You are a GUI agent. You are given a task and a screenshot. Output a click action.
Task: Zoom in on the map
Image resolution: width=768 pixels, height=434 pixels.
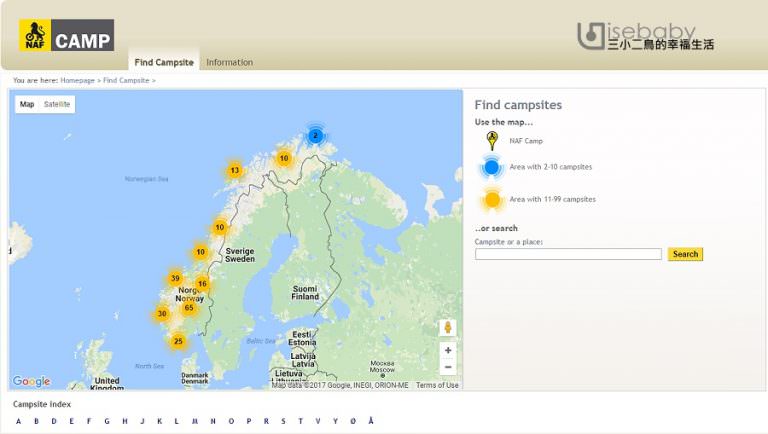pos(448,351)
